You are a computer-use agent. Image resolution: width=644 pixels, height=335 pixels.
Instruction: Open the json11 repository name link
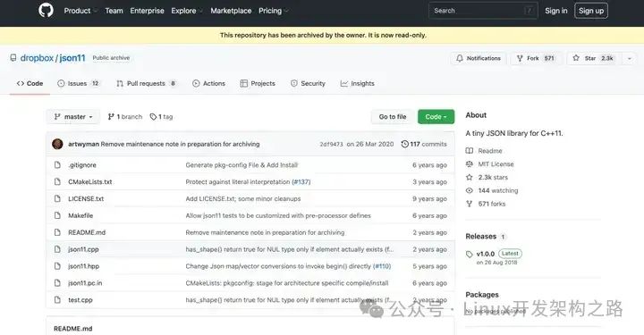pos(72,58)
